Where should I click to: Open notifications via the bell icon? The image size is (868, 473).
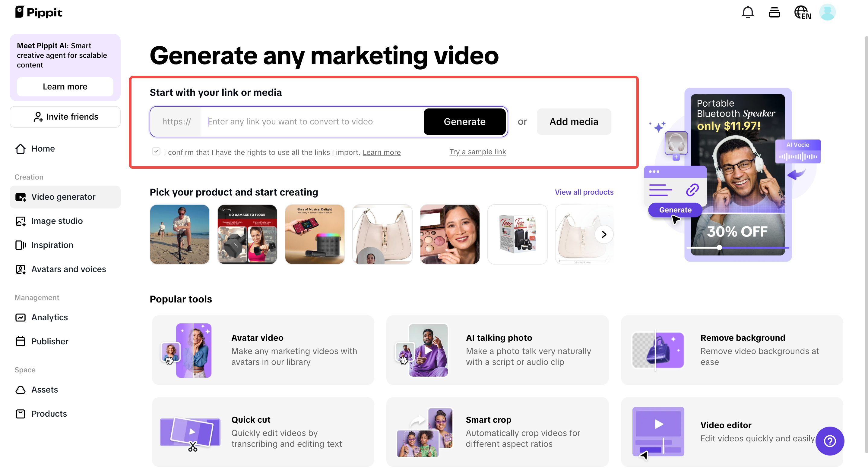tap(748, 12)
